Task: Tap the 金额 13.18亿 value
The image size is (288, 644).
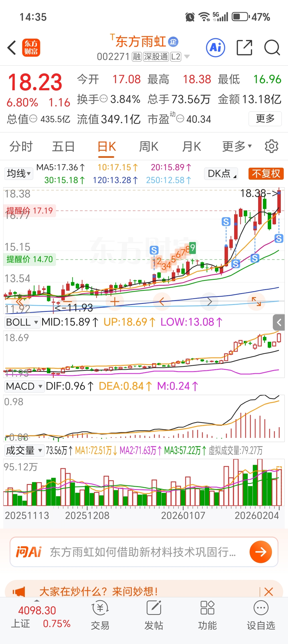Action: 262,99
